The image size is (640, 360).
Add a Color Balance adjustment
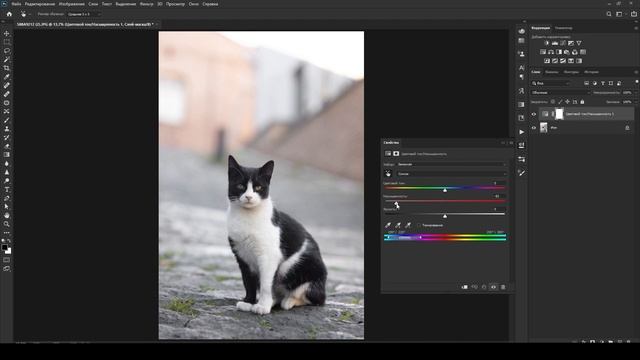(551, 52)
